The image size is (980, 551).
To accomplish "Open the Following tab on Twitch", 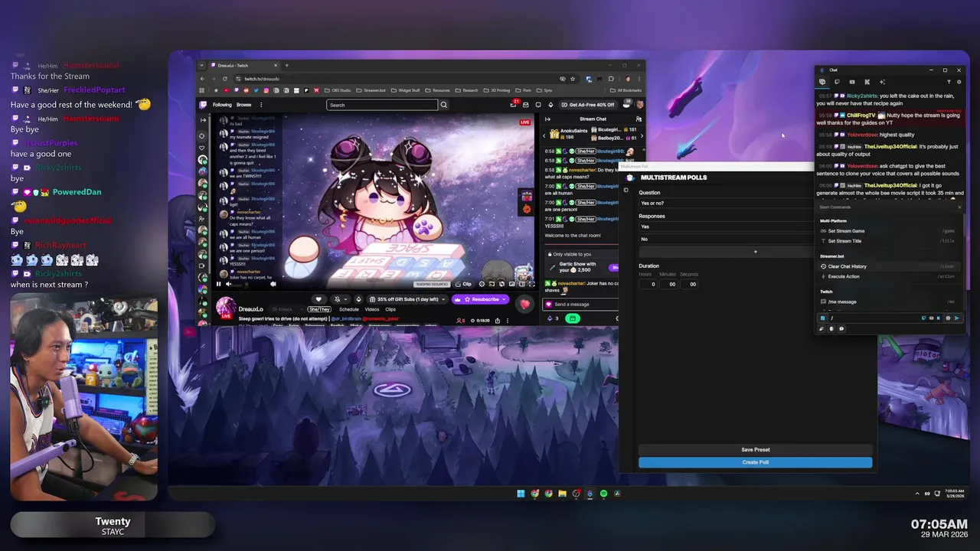I will 222,105.
